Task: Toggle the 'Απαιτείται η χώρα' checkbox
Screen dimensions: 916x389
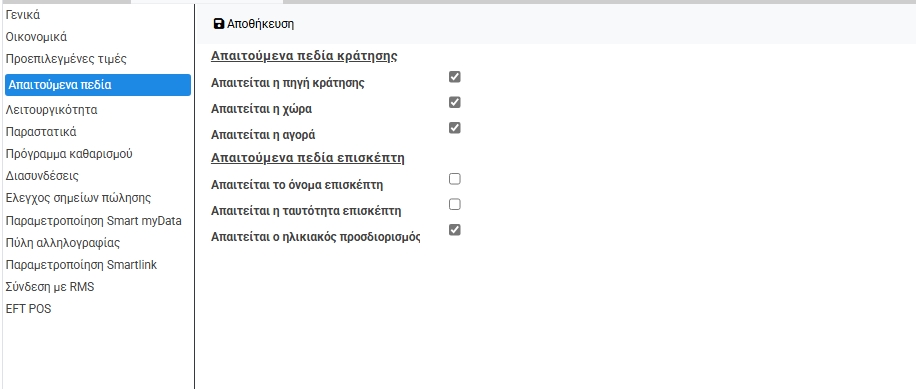Action: [x=454, y=102]
